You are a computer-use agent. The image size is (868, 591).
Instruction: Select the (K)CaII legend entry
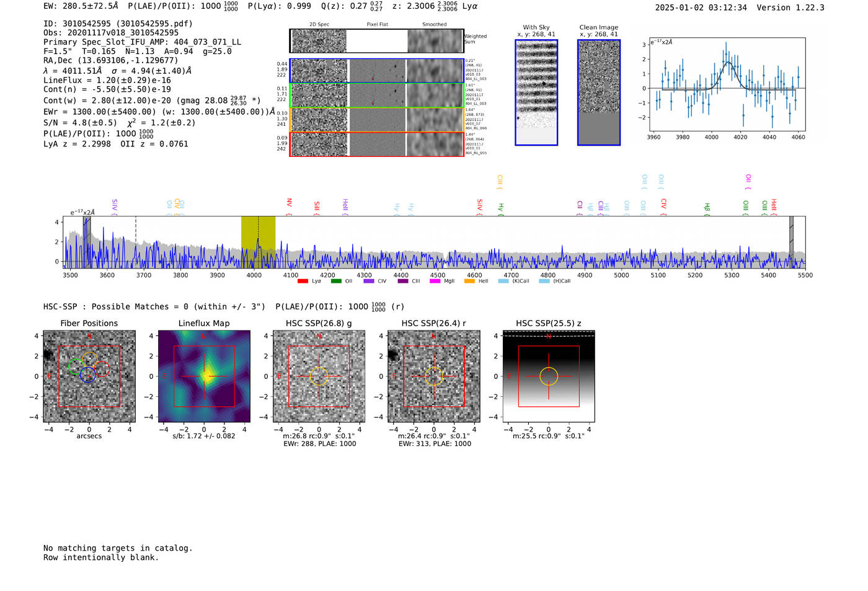tap(521, 282)
